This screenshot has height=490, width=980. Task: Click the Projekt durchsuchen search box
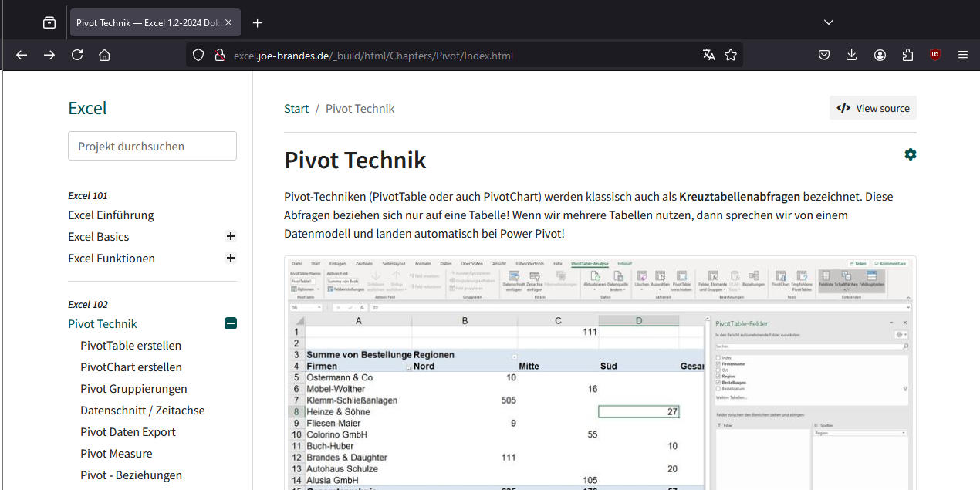(x=152, y=146)
